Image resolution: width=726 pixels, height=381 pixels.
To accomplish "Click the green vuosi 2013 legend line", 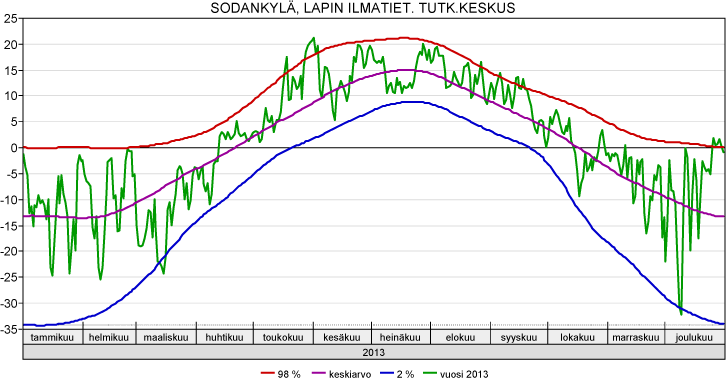I will (x=430, y=373).
